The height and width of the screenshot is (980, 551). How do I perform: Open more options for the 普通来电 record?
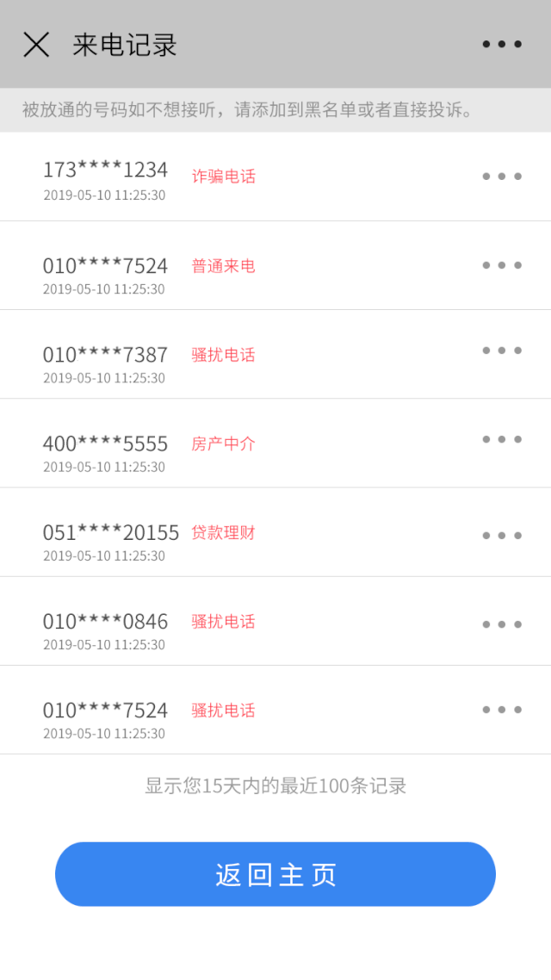click(x=502, y=265)
